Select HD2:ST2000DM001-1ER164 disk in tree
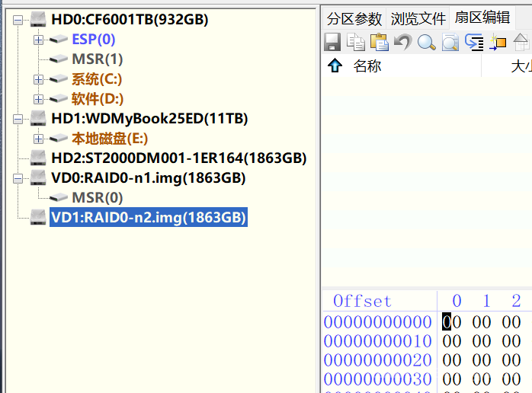Viewport: 532px width, 393px height. coord(178,158)
